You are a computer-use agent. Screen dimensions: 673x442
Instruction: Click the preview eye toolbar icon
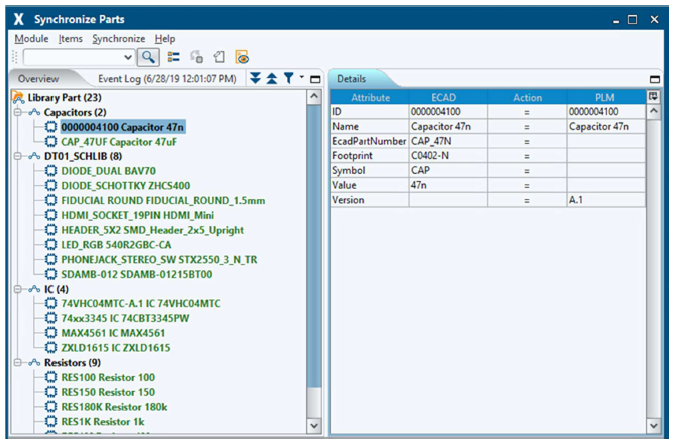point(242,58)
